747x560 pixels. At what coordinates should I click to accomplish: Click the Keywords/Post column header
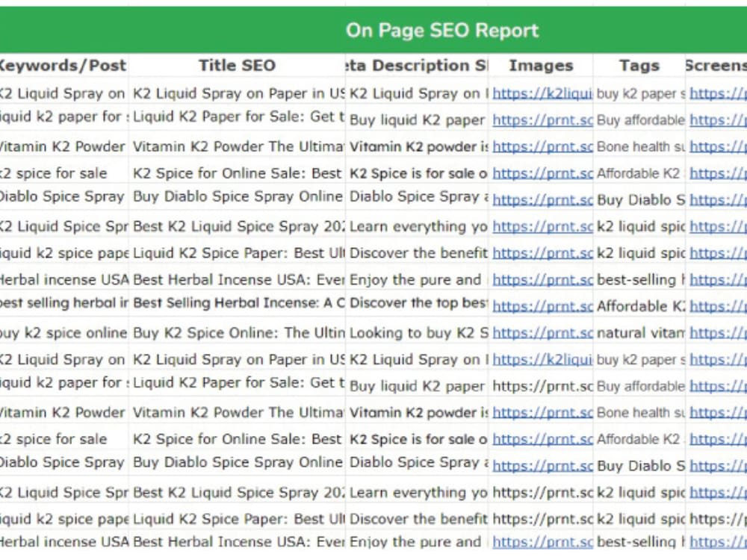(63, 66)
